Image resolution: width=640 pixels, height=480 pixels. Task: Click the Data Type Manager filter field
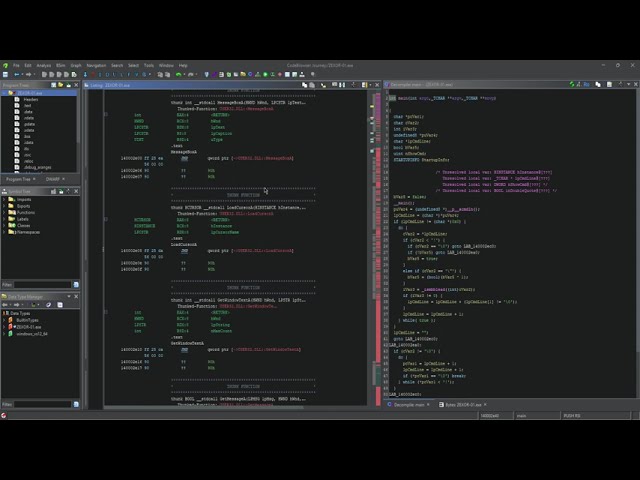tap(42, 404)
